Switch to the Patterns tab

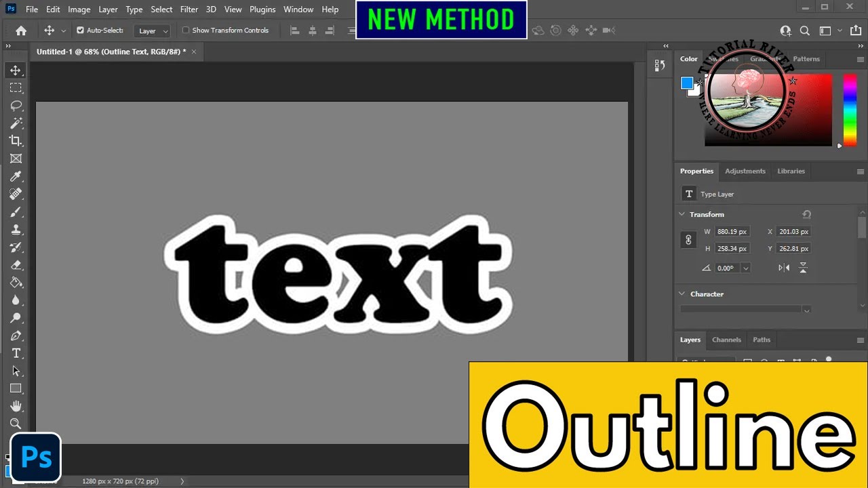806,59
